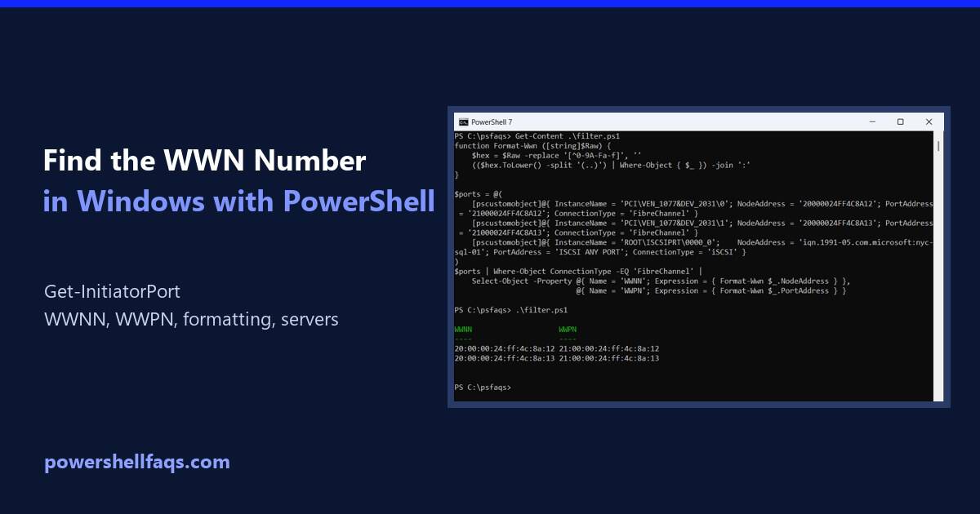Click the 'in Windows with PowerShell' subtitle

click(239, 200)
